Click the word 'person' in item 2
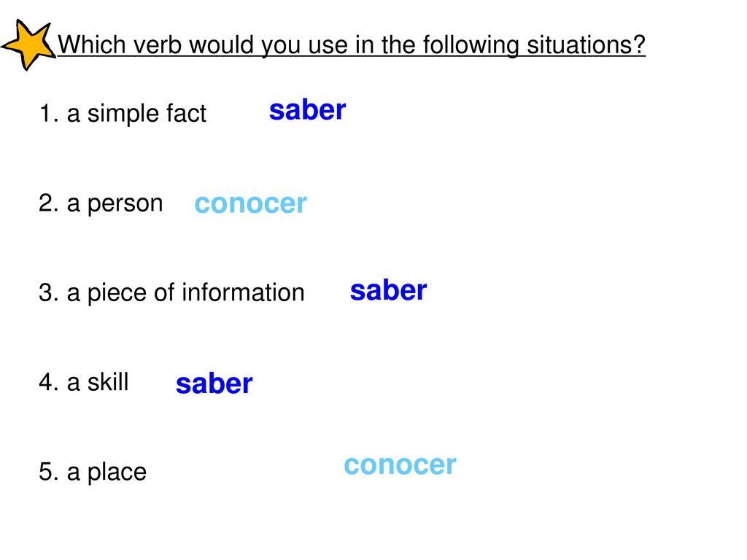The height and width of the screenshot is (560, 747). coord(125,205)
